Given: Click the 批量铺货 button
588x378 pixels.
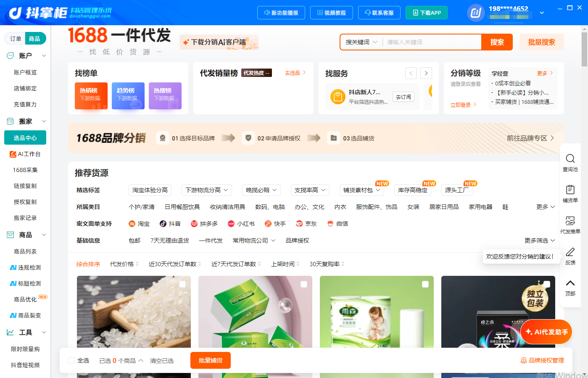Looking at the screenshot, I should point(211,360).
